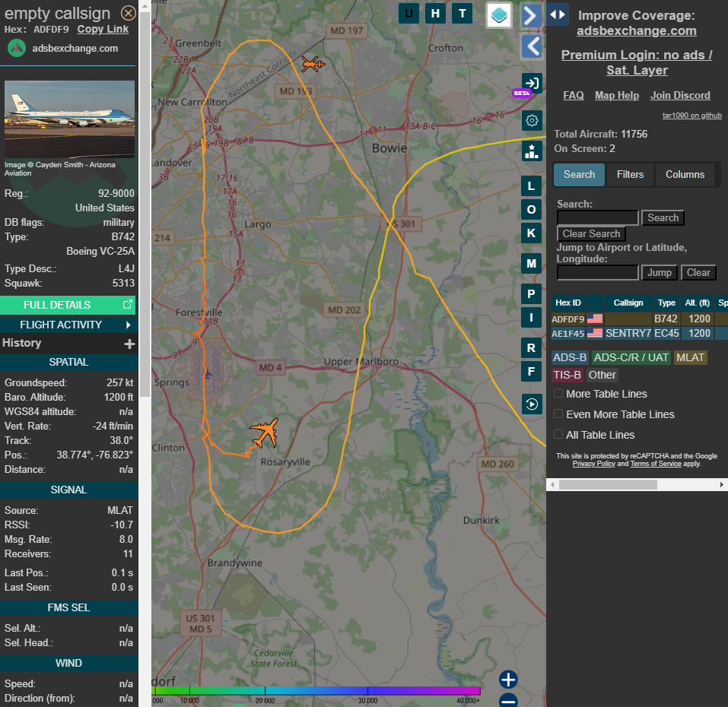Click the ADS-B source legend label
The image size is (728, 707).
(570, 357)
